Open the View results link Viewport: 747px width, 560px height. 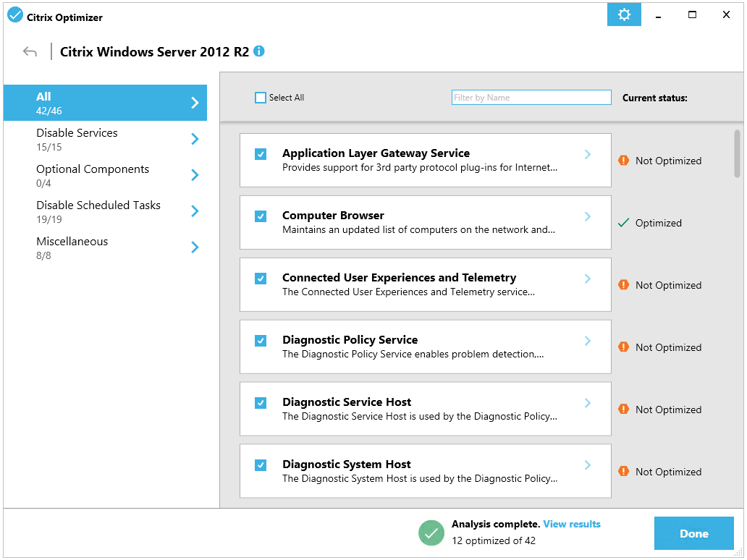(572, 524)
